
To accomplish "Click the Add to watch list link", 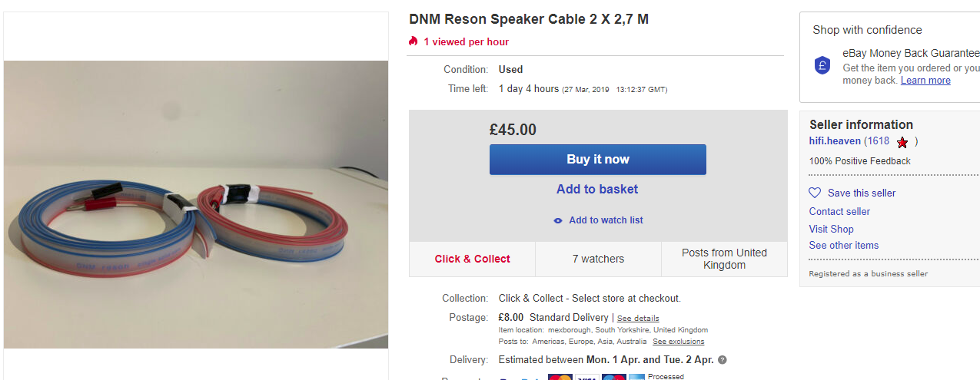I will click(606, 220).
